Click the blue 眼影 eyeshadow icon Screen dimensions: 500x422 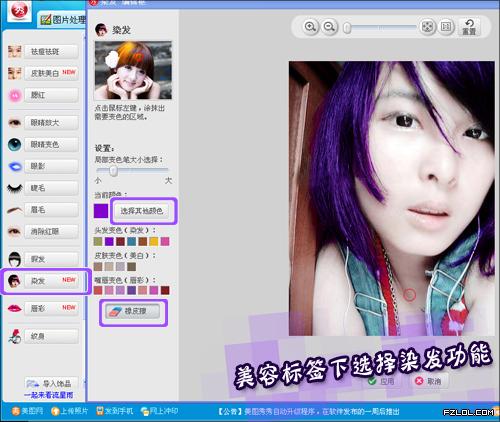click(15, 166)
